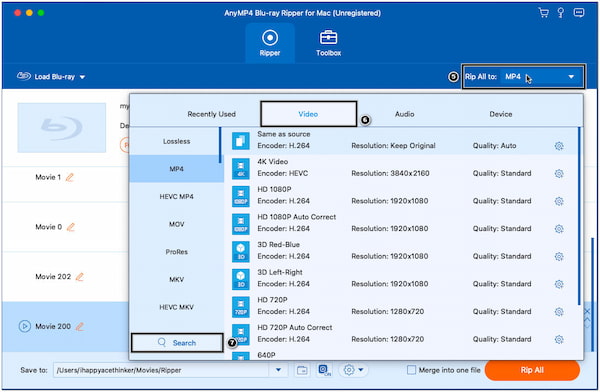The image size is (600, 392).
Task: Click the Search format field
Action: [177, 343]
